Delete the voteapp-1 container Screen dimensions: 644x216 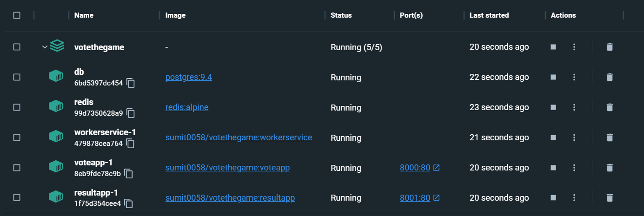[610, 168]
